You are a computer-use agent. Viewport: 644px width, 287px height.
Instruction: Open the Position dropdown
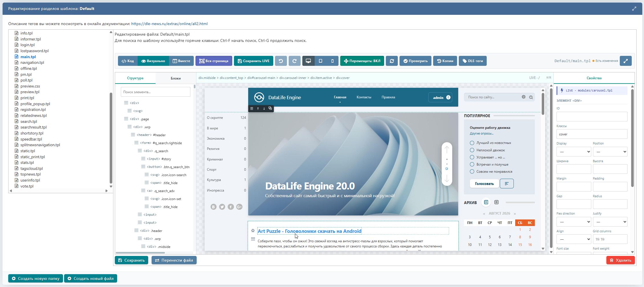tap(610, 152)
